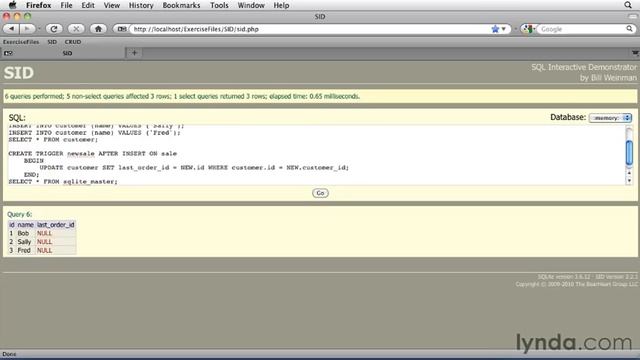Click the SQLite version footer text

click(x=587, y=277)
